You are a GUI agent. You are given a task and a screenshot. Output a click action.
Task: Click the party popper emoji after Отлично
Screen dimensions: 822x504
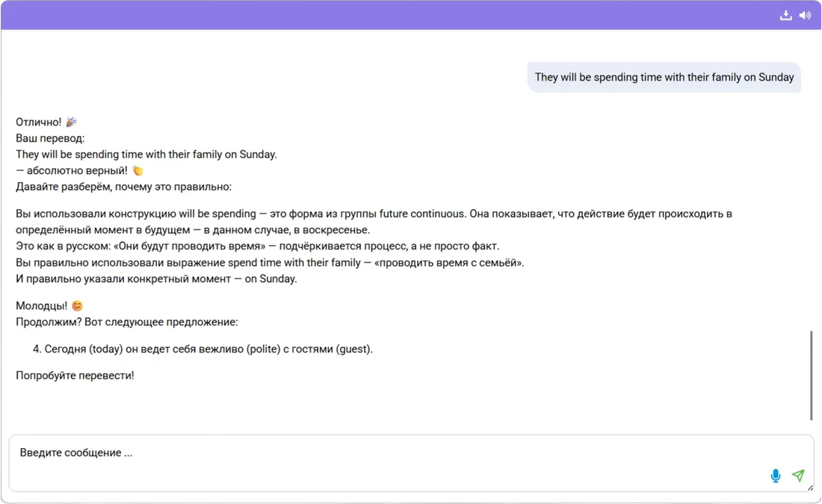[x=71, y=122]
